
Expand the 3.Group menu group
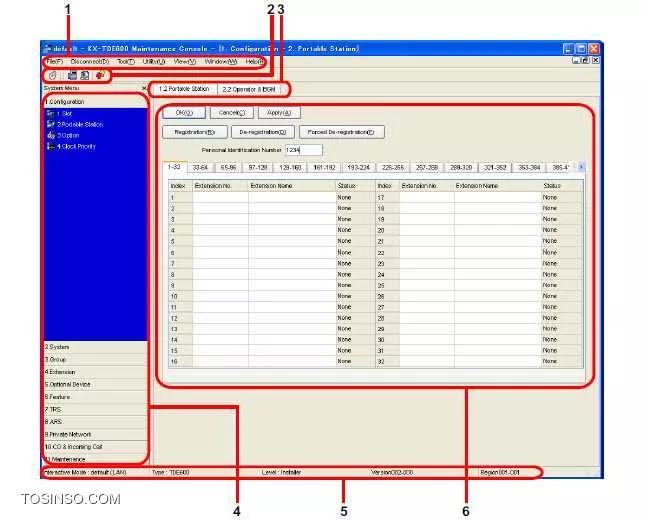click(95, 360)
